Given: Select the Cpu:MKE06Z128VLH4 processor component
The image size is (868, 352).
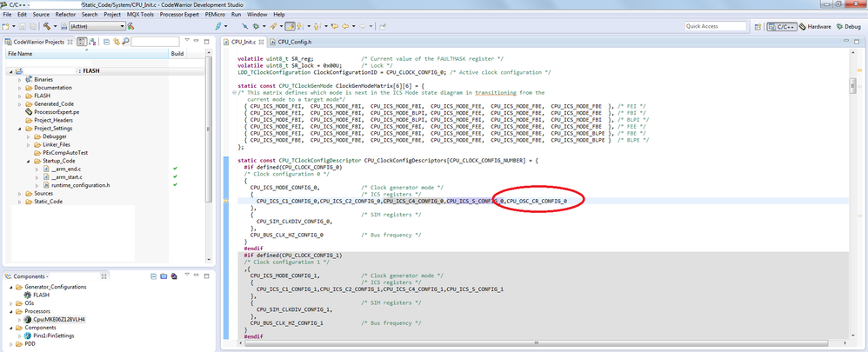Looking at the screenshot, I should (x=54, y=319).
